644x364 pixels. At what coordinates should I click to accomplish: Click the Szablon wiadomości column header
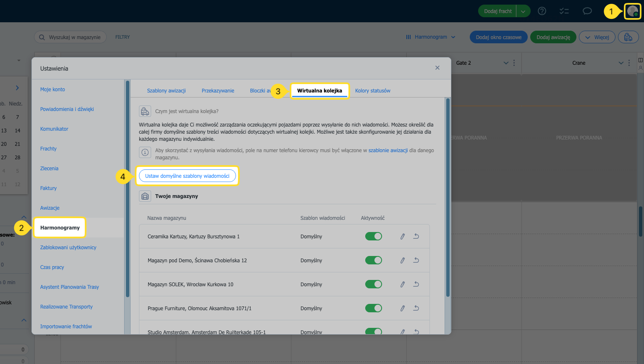tap(323, 218)
